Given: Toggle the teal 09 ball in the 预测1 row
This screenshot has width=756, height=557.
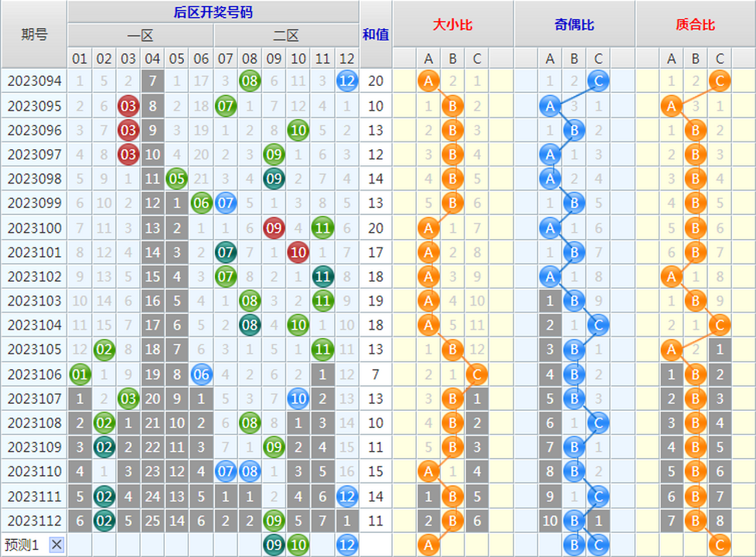Looking at the screenshot, I should coord(274,545).
